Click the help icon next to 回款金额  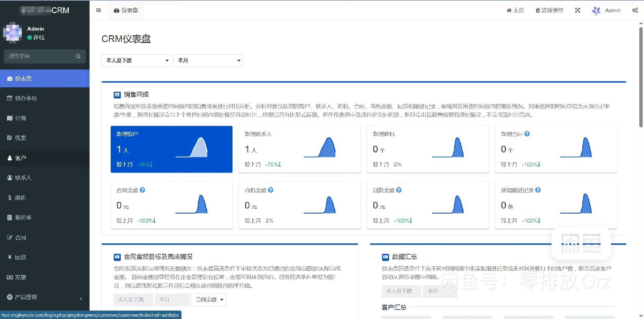pyautogui.click(x=399, y=190)
